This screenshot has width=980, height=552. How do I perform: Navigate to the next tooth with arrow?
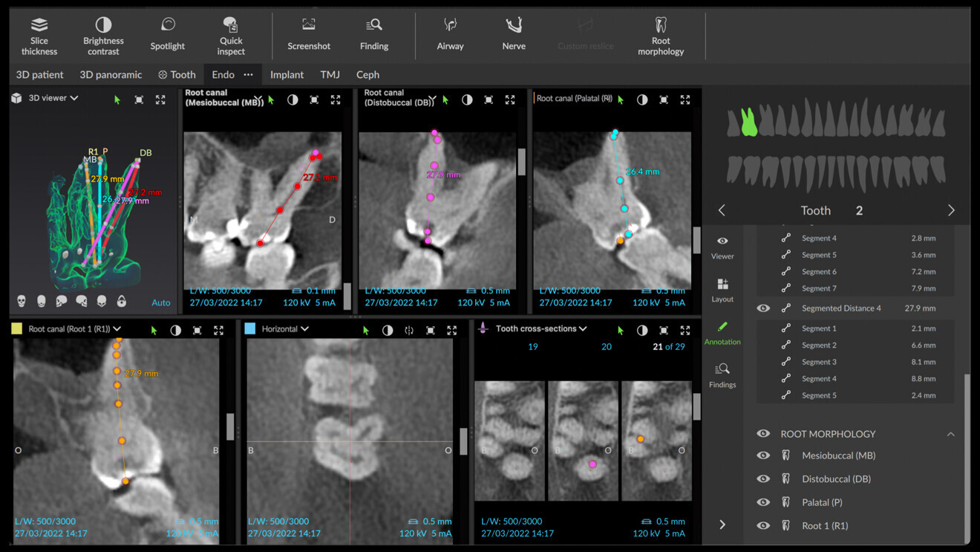click(x=951, y=210)
